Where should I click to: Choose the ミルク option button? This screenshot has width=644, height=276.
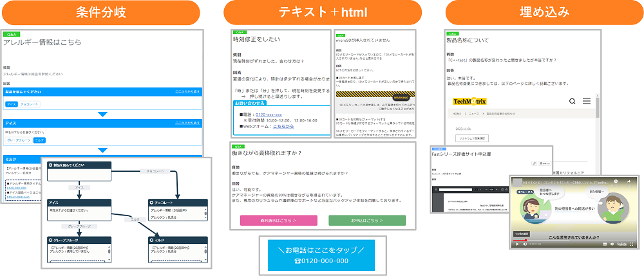coord(40,140)
